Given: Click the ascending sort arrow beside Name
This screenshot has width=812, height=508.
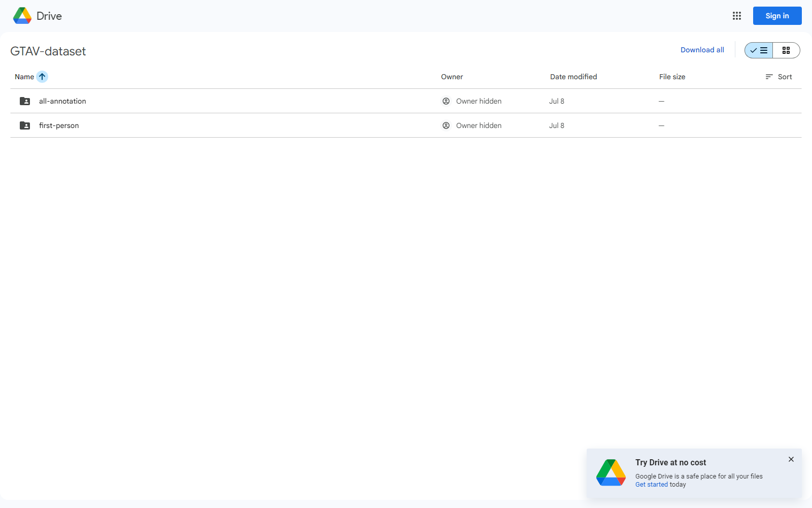Looking at the screenshot, I should click(x=42, y=77).
